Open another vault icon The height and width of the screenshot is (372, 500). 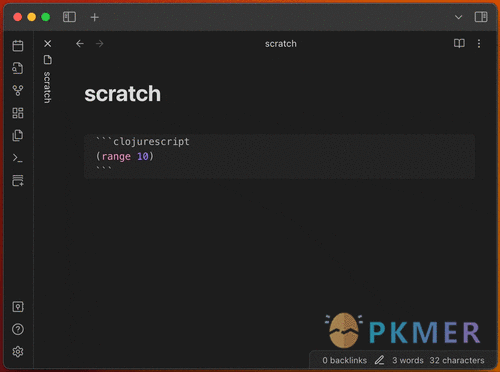[x=18, y=307]
